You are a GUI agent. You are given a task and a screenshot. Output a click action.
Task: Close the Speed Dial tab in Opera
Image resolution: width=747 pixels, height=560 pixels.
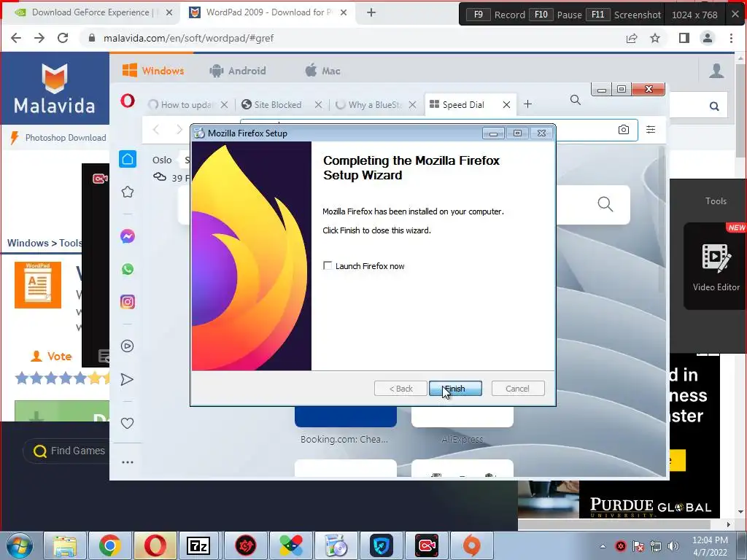pyautogui.click(x=506, y=105)
